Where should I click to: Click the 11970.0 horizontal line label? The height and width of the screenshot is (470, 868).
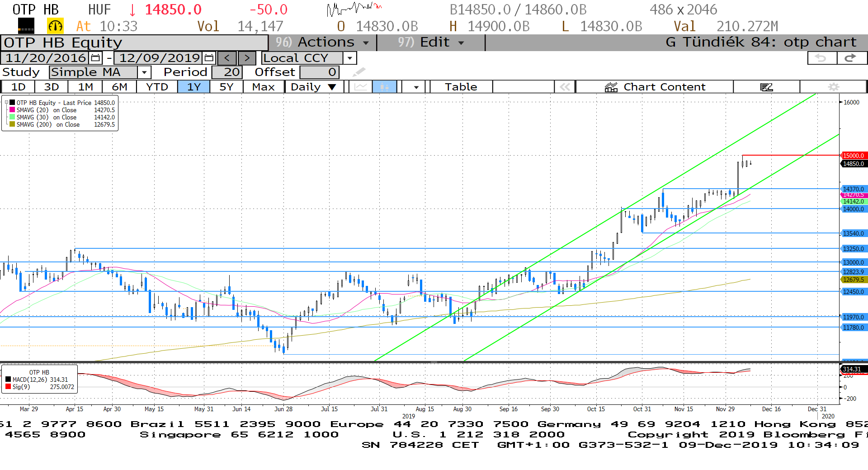coord(854,317)
